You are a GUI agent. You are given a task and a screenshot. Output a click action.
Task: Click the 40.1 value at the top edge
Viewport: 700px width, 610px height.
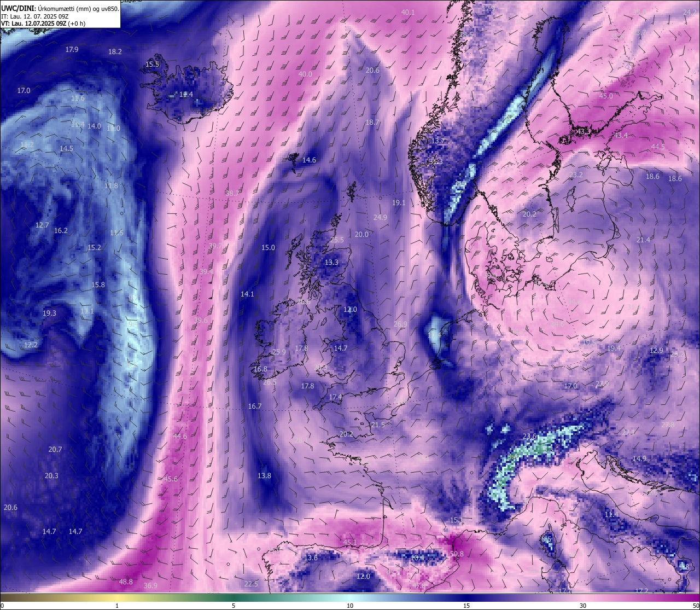[408, 12]
